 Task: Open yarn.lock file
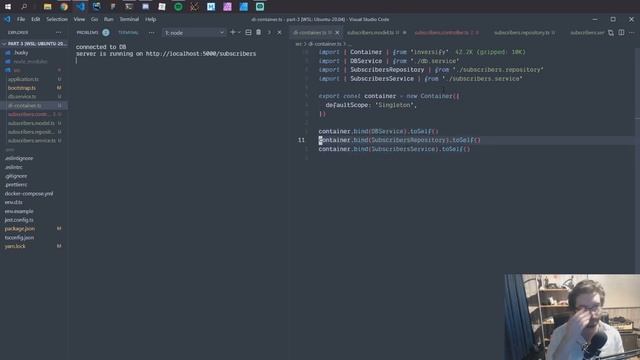[x=15, y=246]
